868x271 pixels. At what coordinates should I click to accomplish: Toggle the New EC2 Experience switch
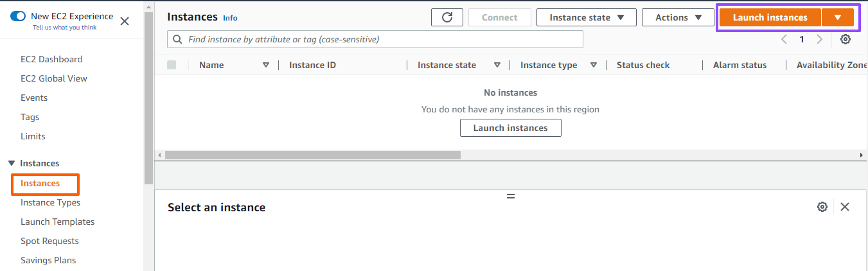[18, 16]
